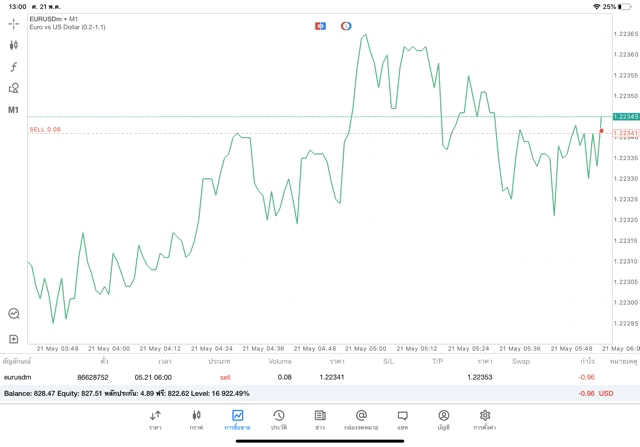Tap the open time 05.21 06:00
This screenshot has height=447, width=640.
[153, 377]
